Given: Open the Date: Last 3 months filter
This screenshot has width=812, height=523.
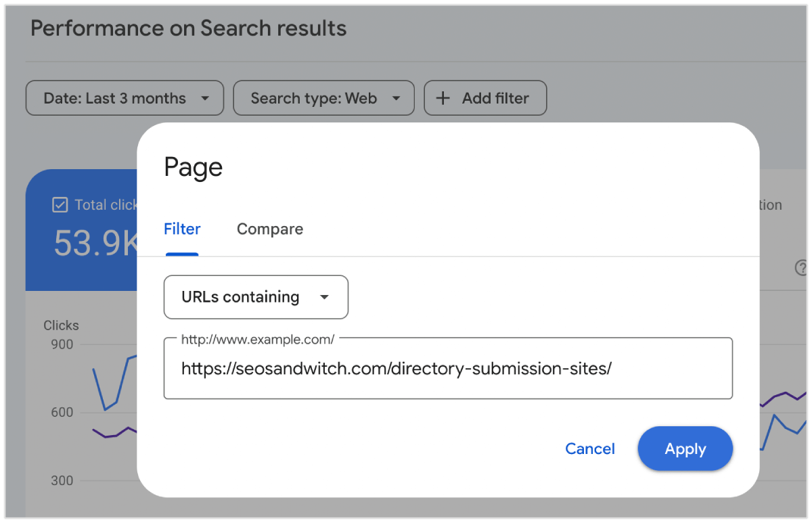Looking at the screenshot, I should click(x=115, y=99).
